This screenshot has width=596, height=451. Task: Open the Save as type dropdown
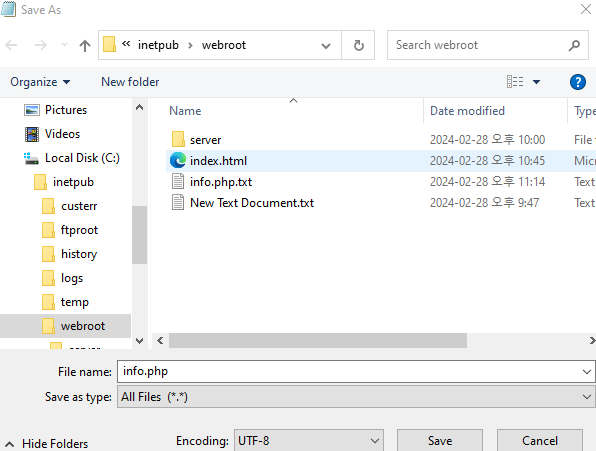356,397
